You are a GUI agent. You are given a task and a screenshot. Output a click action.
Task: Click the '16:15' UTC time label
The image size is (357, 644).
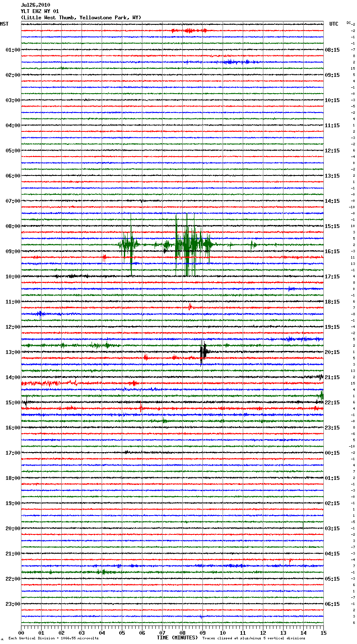(332, 251)
